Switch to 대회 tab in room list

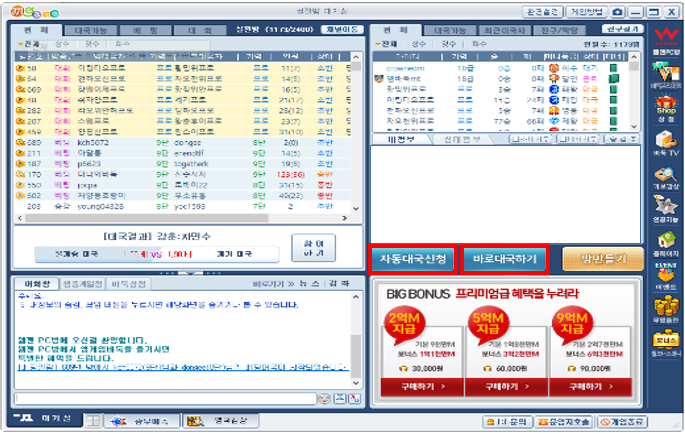point(200,30)
